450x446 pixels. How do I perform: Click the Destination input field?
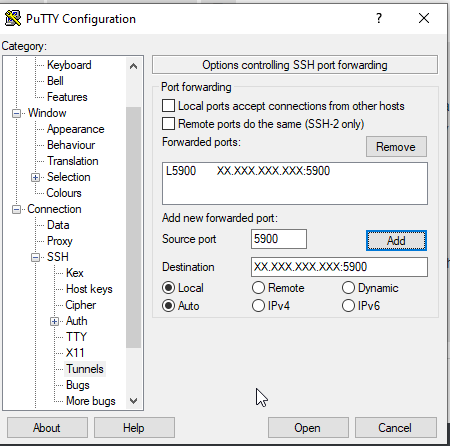click(x=339, y=267)
